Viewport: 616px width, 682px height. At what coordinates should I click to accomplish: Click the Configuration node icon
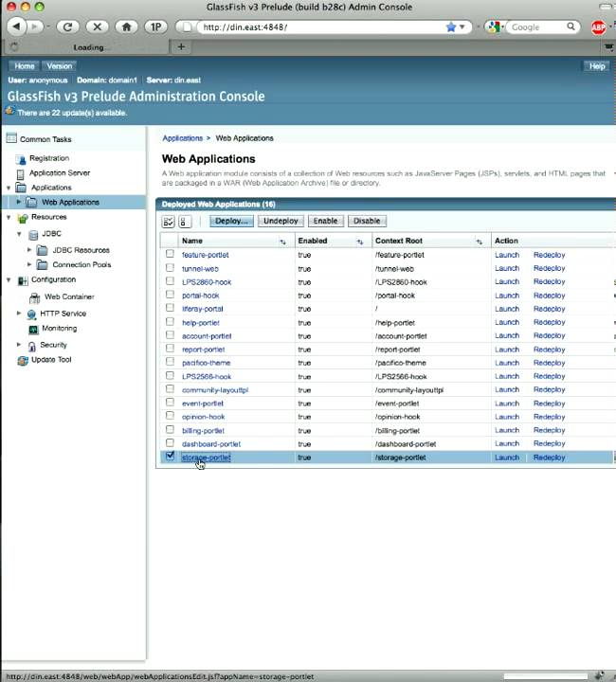coord(22,280)
